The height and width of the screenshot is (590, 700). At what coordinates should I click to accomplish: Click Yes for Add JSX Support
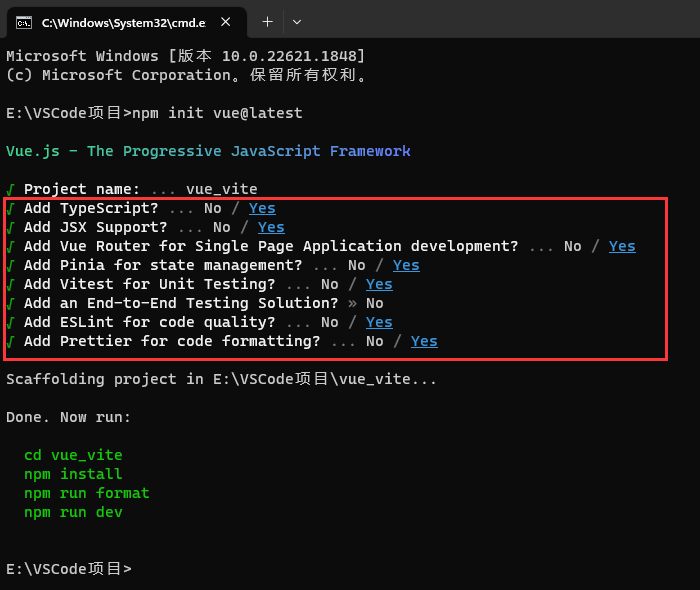coord(271,227)
